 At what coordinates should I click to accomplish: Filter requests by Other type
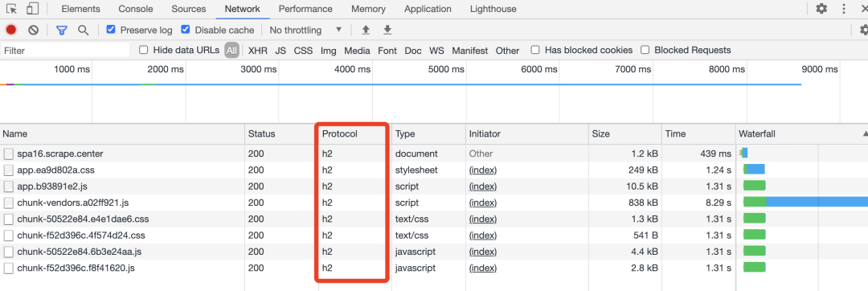(508, 51)
